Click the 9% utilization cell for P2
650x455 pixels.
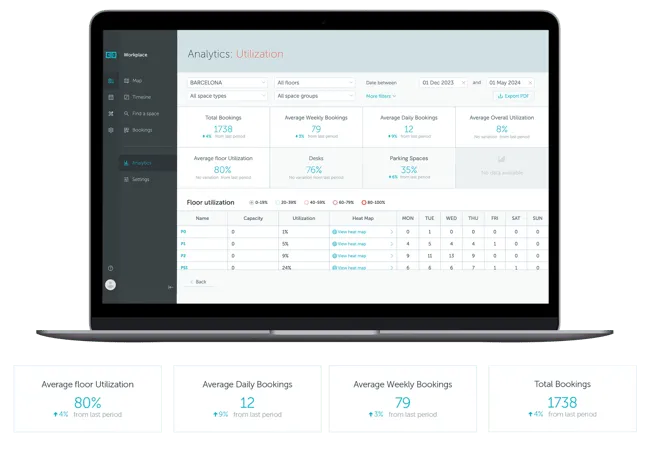tap(304, 256)
